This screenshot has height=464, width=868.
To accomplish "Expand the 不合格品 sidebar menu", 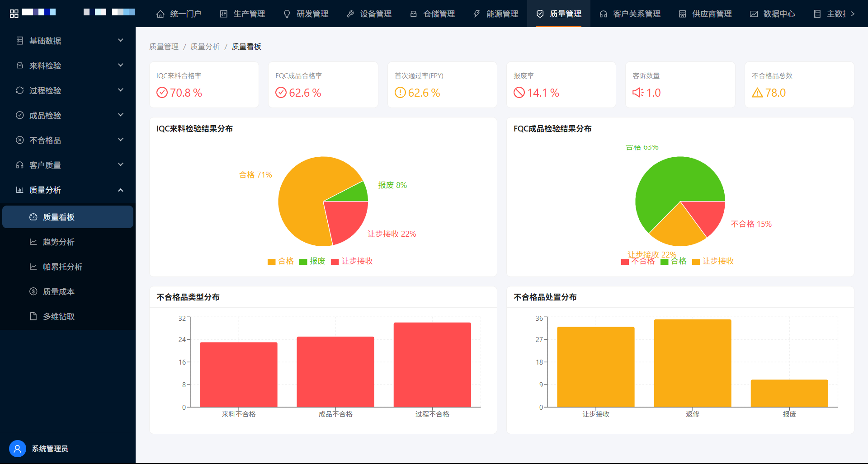I will click(68, 140).
